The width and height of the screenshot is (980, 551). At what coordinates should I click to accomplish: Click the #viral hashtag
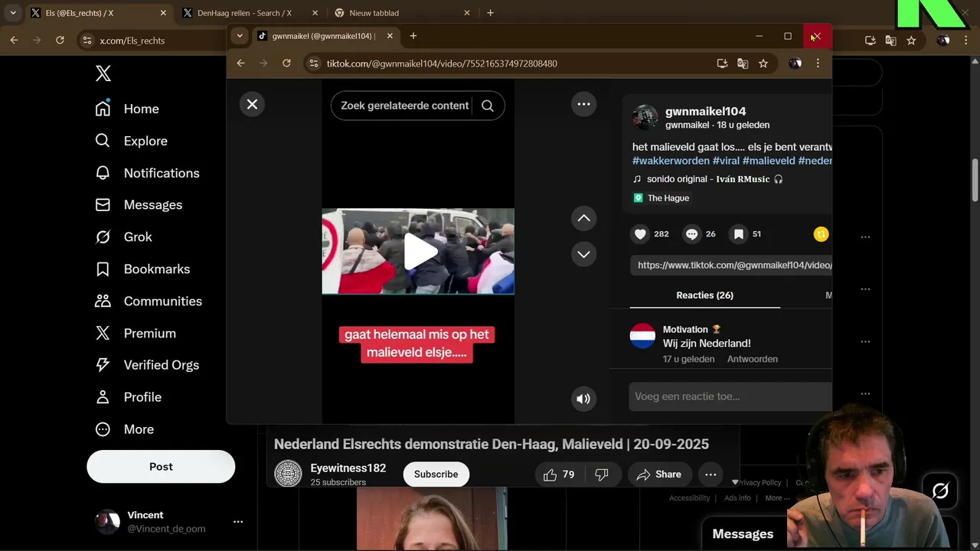(726, 161)
